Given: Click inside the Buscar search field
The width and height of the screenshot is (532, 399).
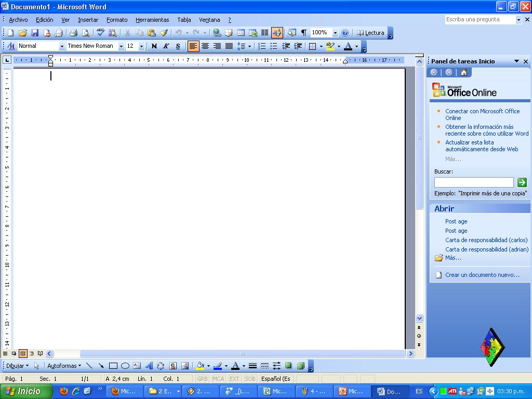Looking at the screenshot, I should click(473, 182).
